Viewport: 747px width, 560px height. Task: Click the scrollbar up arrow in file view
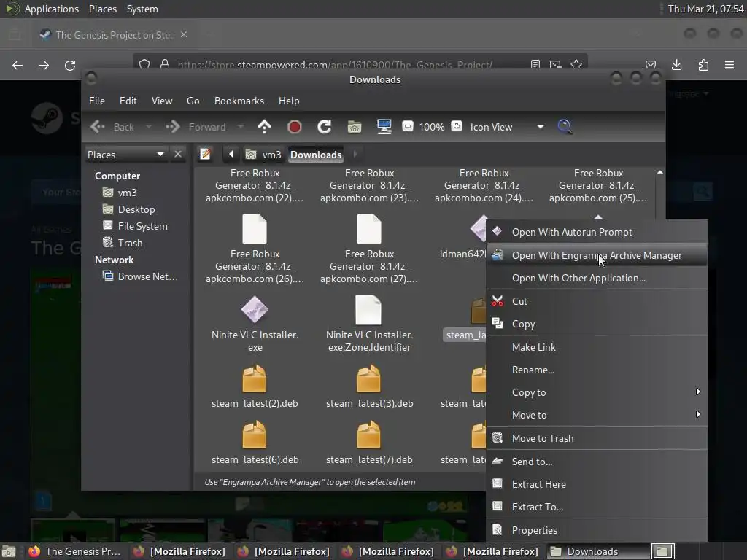pyautogui.click(x=659, y=172)
